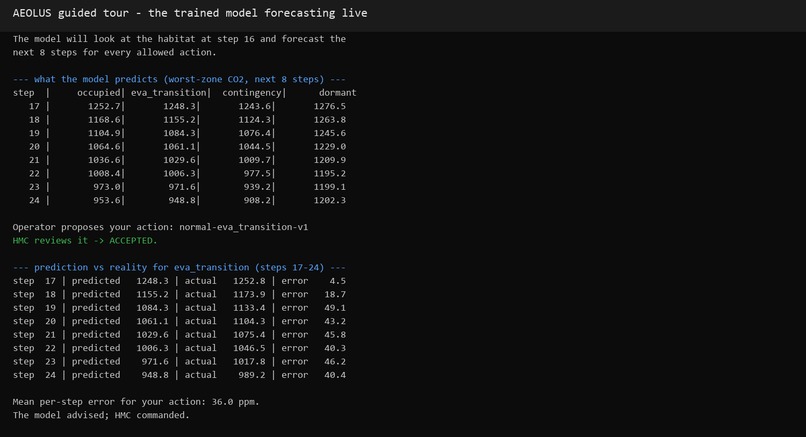
Task: Click the line 'The model advised; HMC commanded.'
Action: coord(101,415)
